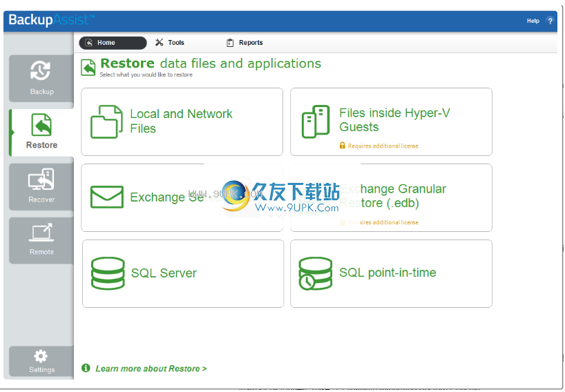Switch to the Reports tab
Screen dimensions: 565x392
tap(245, 43)
